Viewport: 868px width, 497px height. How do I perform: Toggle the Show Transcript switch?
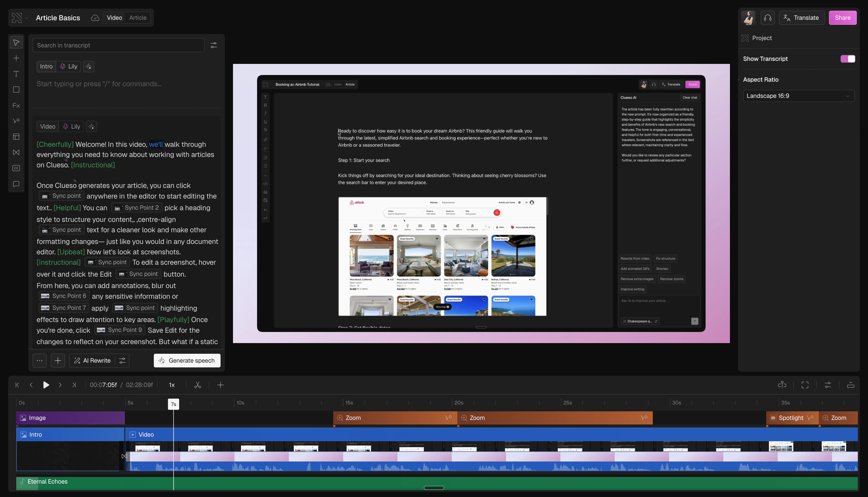(847, 59)
